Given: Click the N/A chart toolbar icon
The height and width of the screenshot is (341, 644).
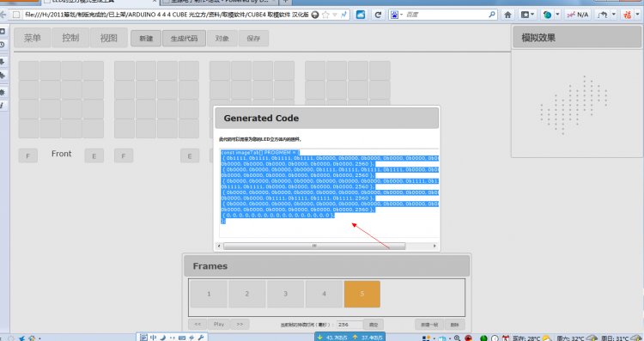Looking at the screenshot, I should 578,15.
